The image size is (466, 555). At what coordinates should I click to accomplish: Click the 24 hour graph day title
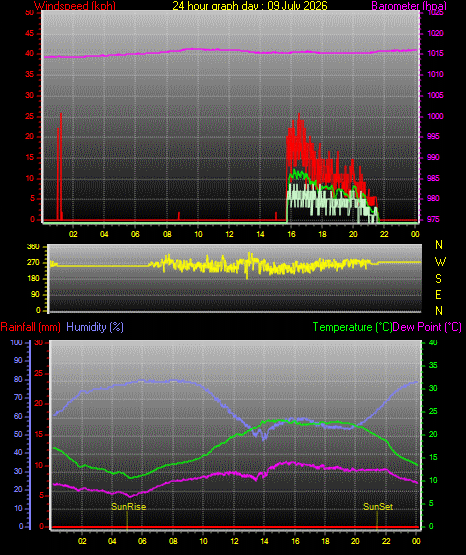250,5
